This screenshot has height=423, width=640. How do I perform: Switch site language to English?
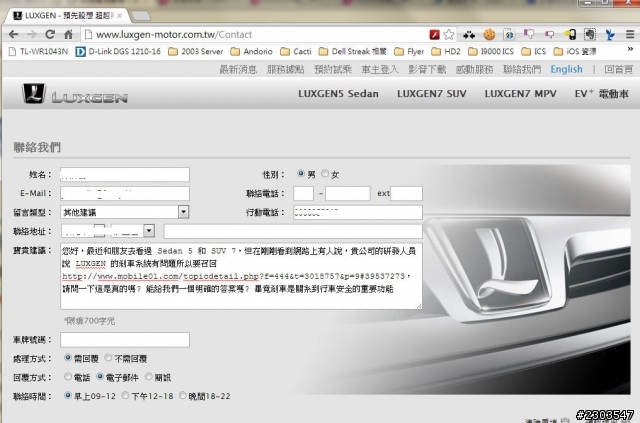567,69
